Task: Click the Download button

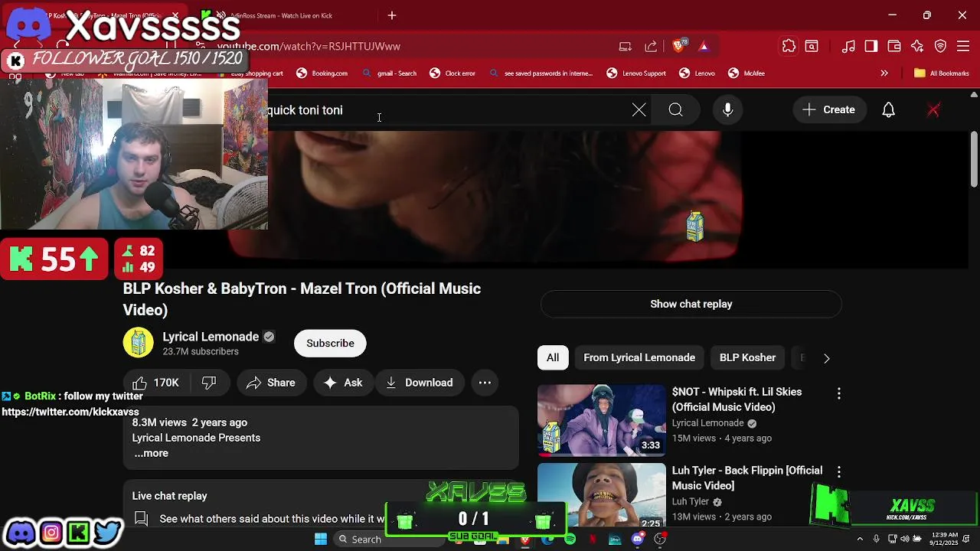Action: 419,383
